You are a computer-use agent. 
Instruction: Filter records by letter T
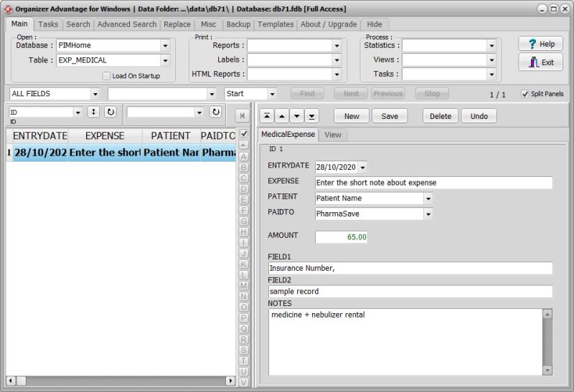pos(243,361)
